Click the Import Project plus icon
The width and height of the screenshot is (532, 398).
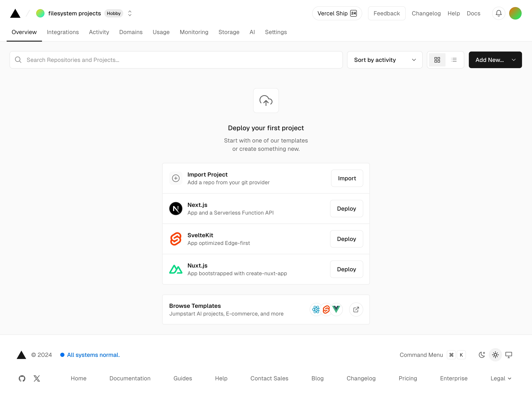pos(176,178)
